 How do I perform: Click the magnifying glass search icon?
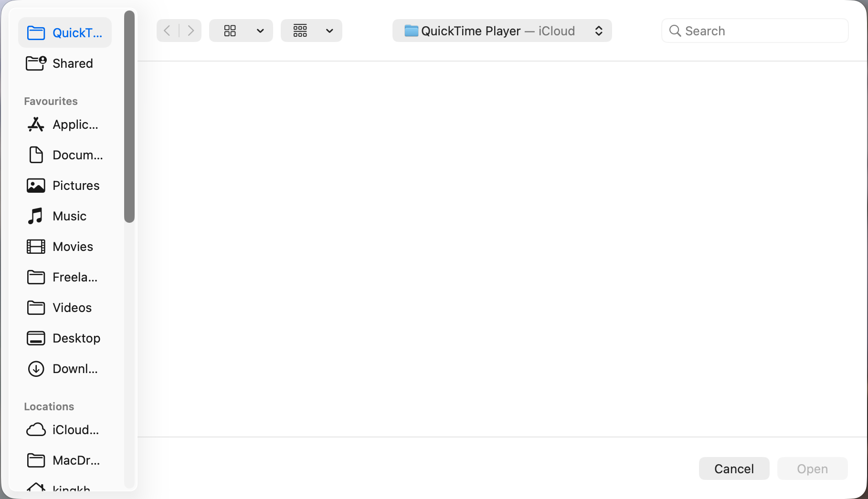[675, 31]
